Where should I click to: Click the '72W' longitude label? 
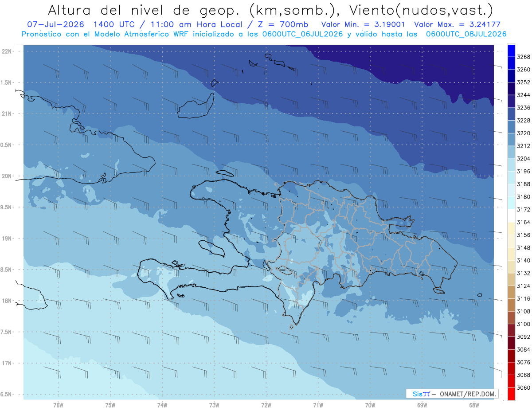266,405
